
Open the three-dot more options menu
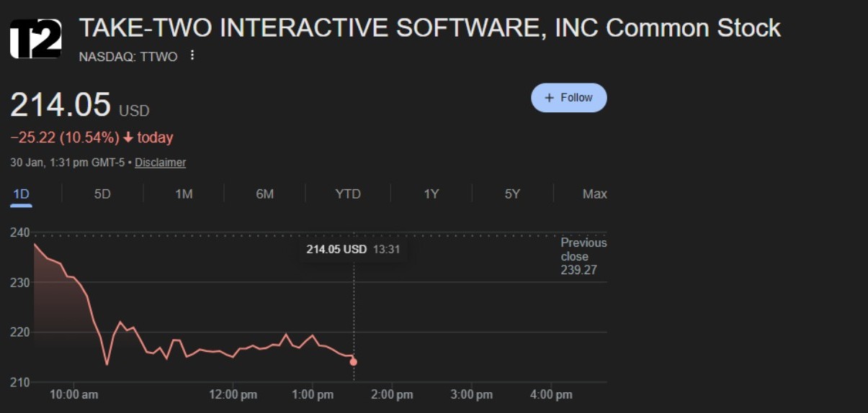192,55
